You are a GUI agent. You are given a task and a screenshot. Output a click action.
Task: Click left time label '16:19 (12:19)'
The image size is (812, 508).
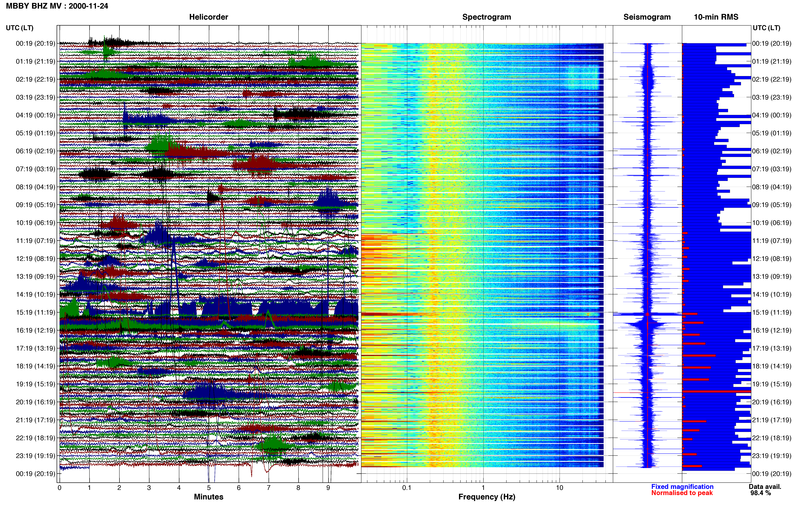[36, 330]
